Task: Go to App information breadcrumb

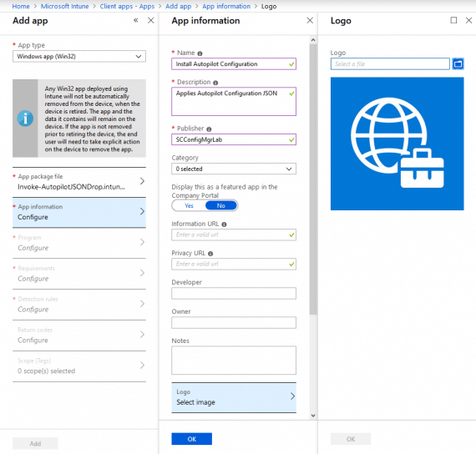Action: click(x=226, y=6)
